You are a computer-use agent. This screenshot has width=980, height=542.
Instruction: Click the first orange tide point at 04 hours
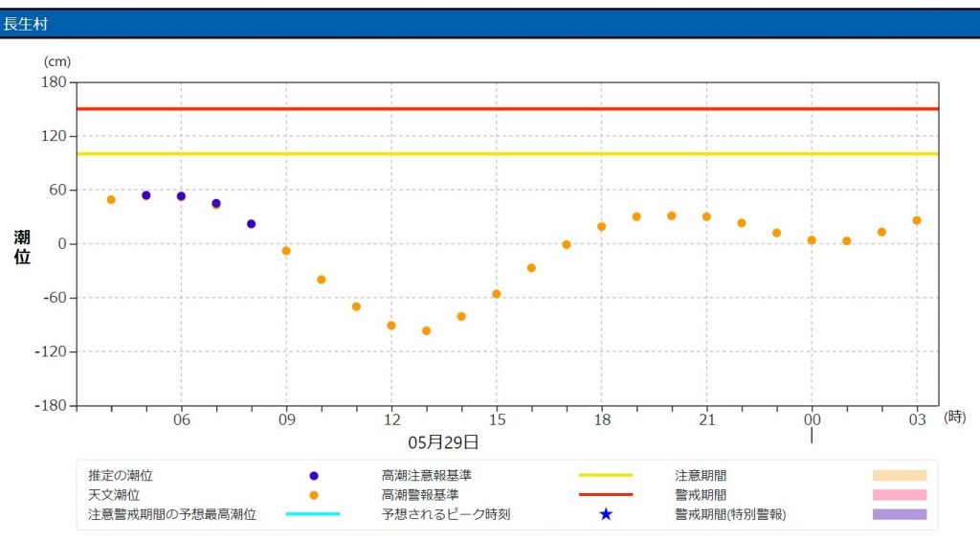[111, 200]
